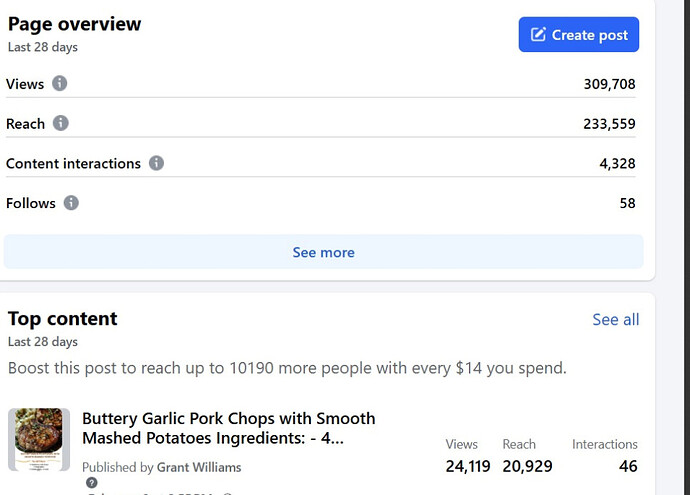Image resolution: width=690 pixels, height=495 pixels.
Task: Open the pork chops post thumbnail
Action: 39,439
